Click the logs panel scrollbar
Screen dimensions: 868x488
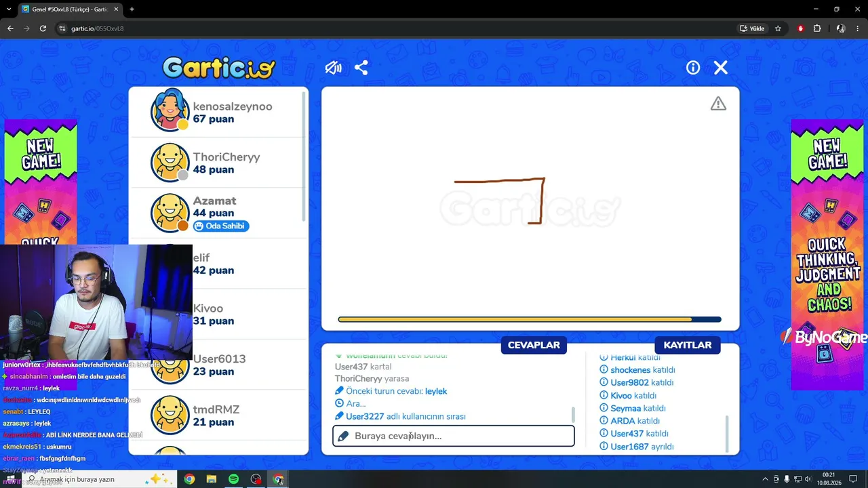(726, 434)
